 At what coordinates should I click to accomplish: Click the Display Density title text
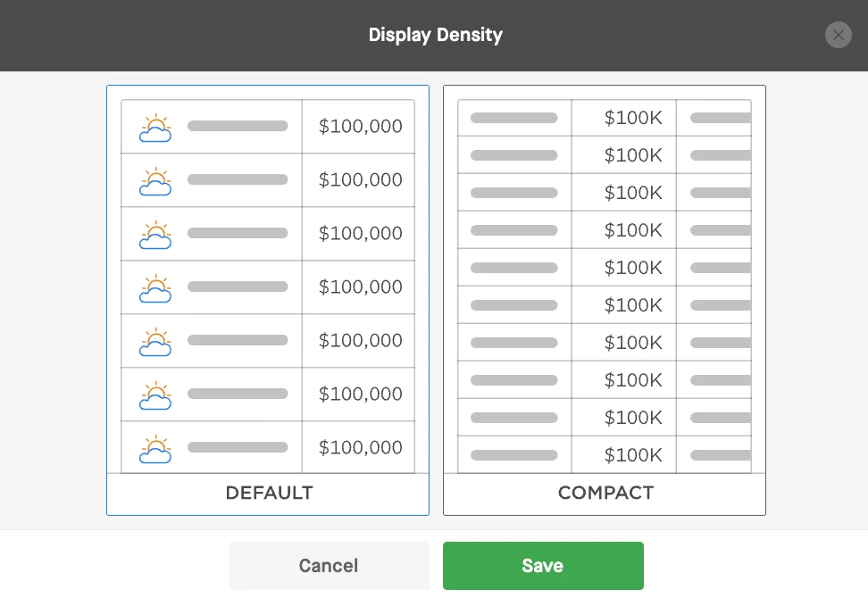436,35
